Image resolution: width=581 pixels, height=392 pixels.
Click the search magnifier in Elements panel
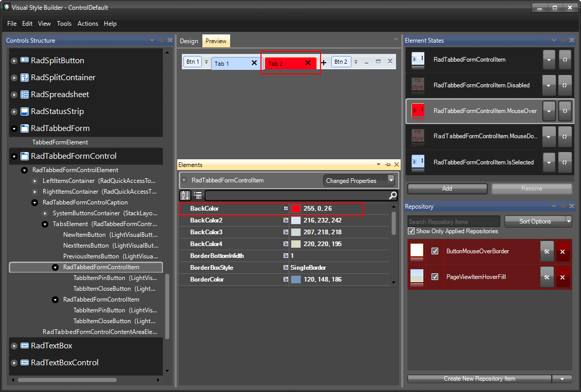[393, 195]
